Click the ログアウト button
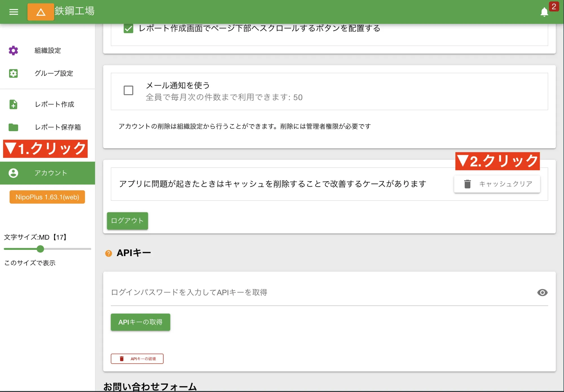564x392 pixels. 127,221
